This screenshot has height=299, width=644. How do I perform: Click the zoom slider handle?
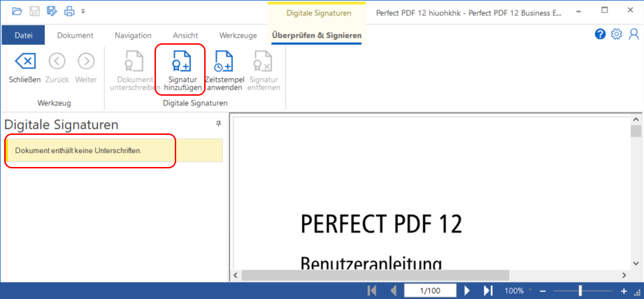click(x=580, y=291)
